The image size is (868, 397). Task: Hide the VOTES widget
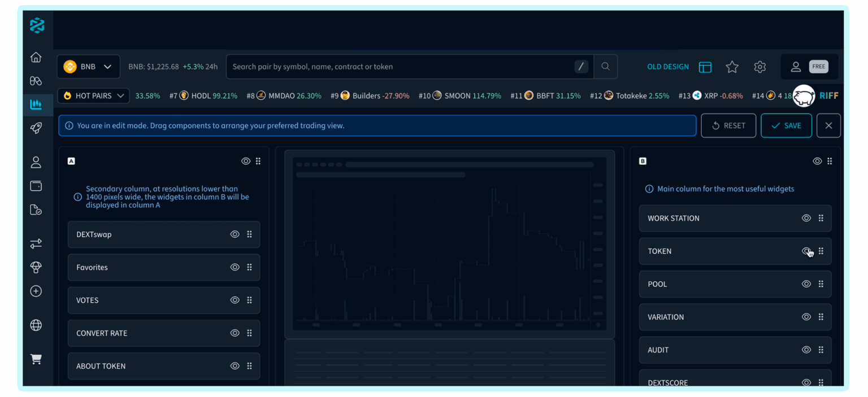[235, 300]
